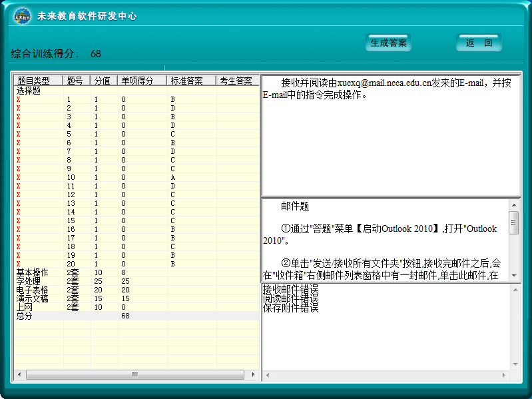Click standard answer A of question 10
This screenshot has height=399, width=532.
pyautogui.click(x=172, y=177)
